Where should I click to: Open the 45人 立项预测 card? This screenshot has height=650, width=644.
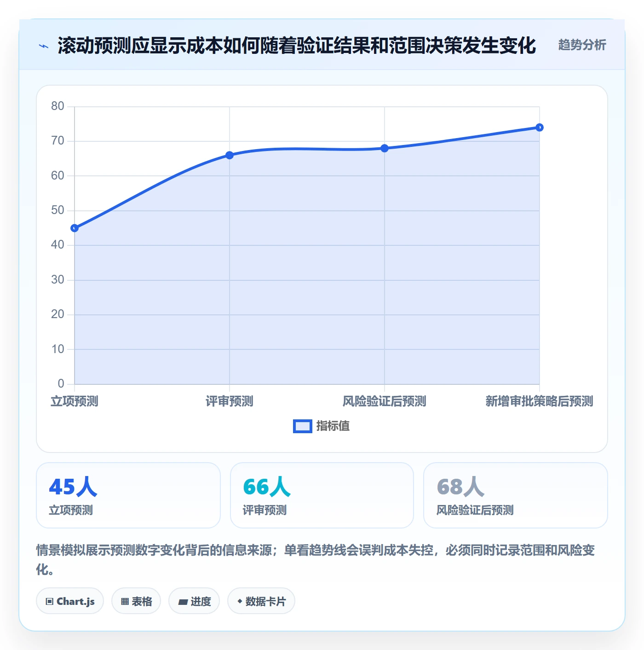[x=128, y=495]
